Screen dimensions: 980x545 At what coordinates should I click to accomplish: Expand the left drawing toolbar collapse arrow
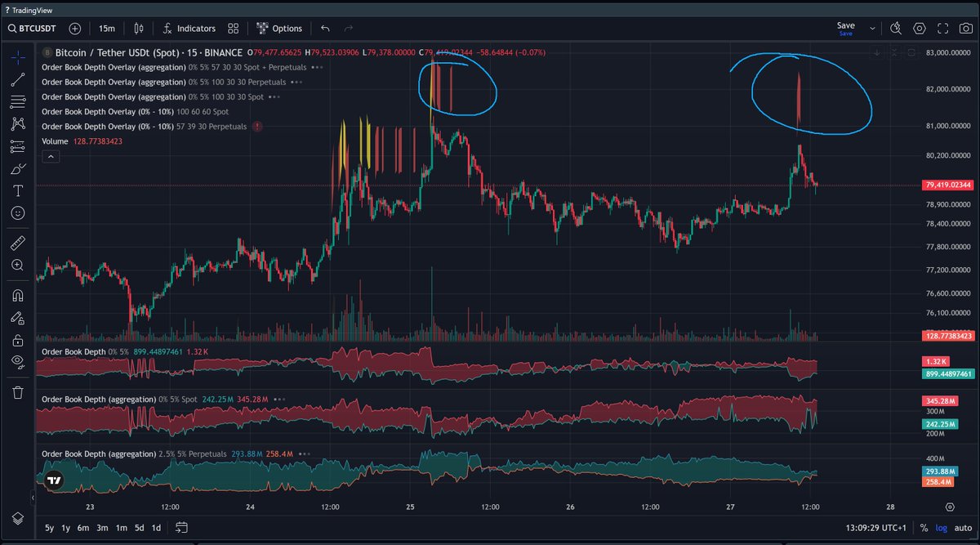pos(33,498)
